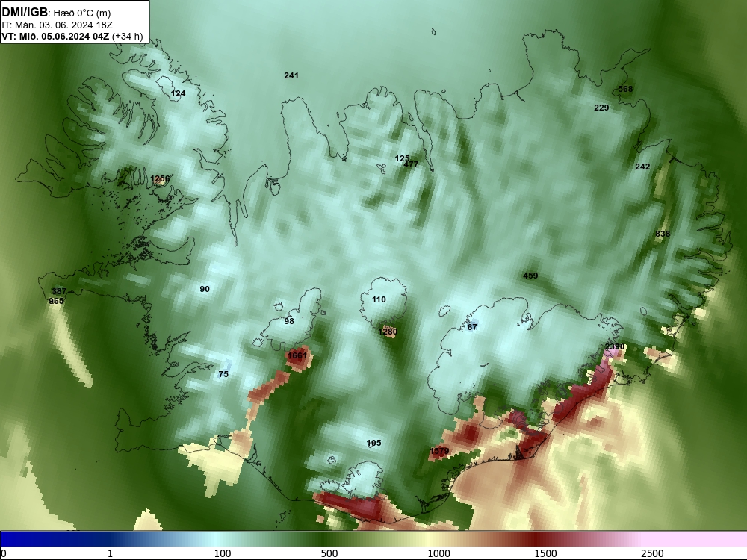Click the 1579 value in the south

point(439,451)
